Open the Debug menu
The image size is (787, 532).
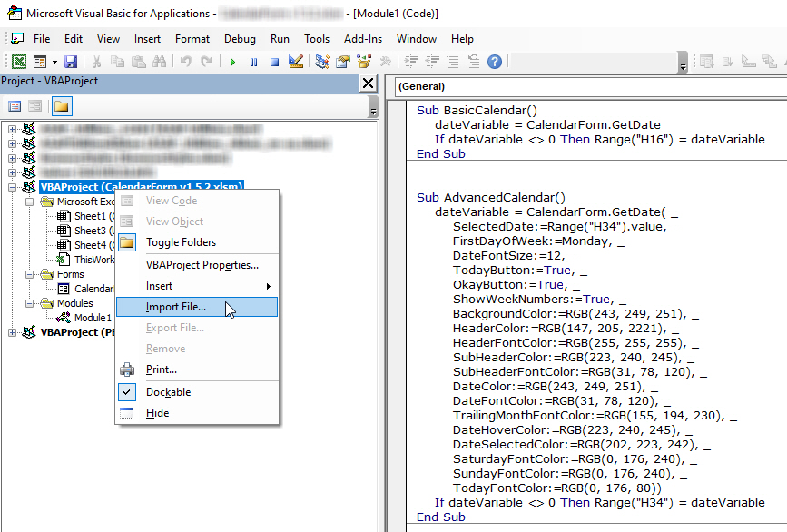click(x=240, y=39)
